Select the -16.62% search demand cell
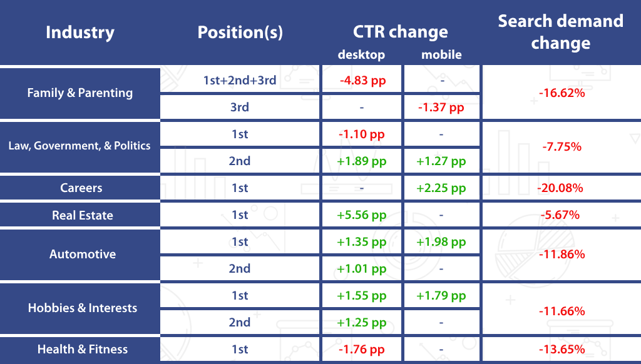 560,94
